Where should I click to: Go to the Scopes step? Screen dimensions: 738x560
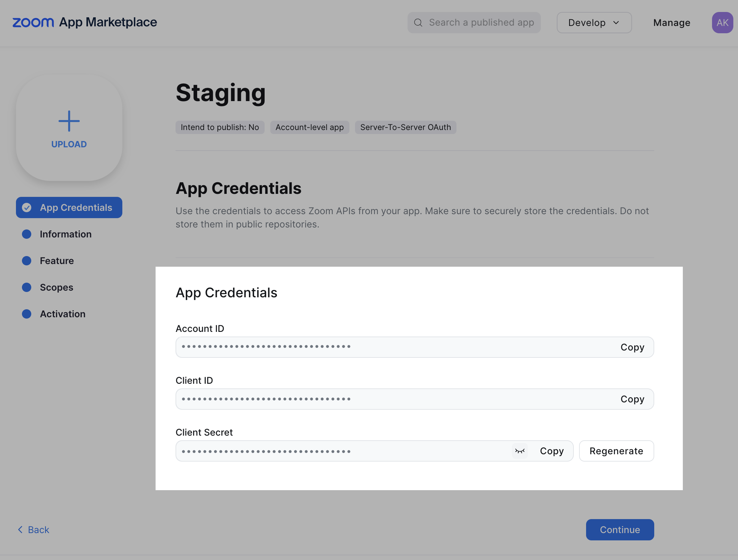pos(57,287)
